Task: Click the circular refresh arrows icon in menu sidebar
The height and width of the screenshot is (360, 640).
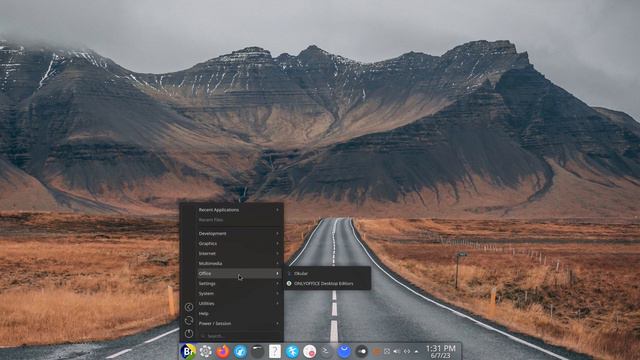Action: pyautogui.click(x=189, y=320)
